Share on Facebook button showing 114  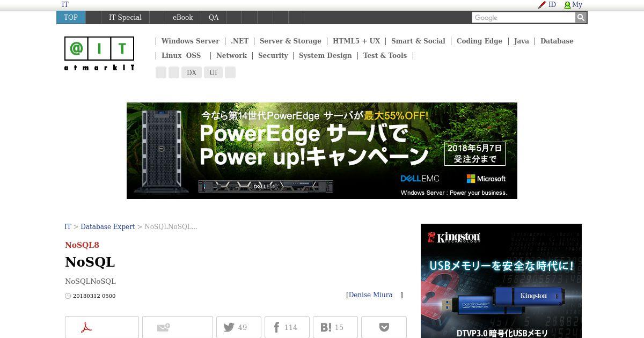point(287,327)
